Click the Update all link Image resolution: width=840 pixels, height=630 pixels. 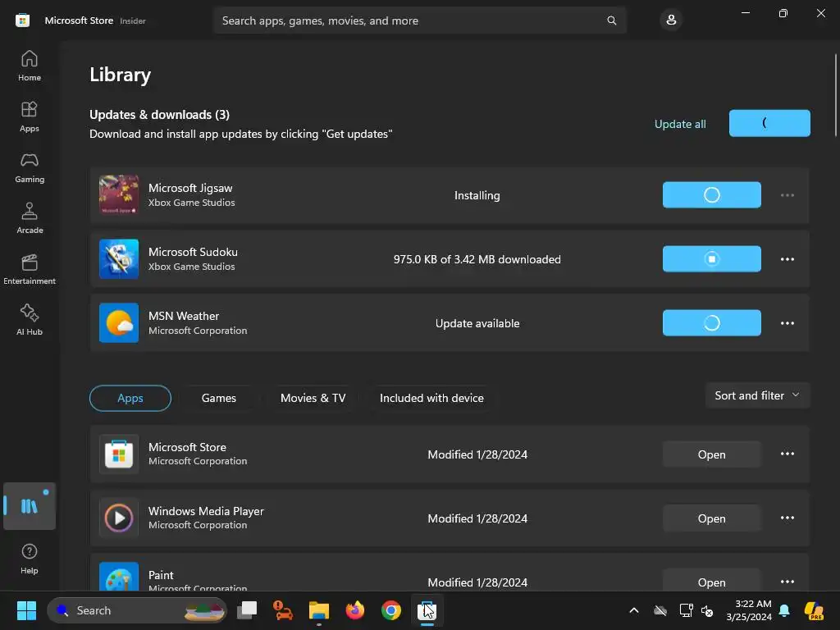[680, 124]
